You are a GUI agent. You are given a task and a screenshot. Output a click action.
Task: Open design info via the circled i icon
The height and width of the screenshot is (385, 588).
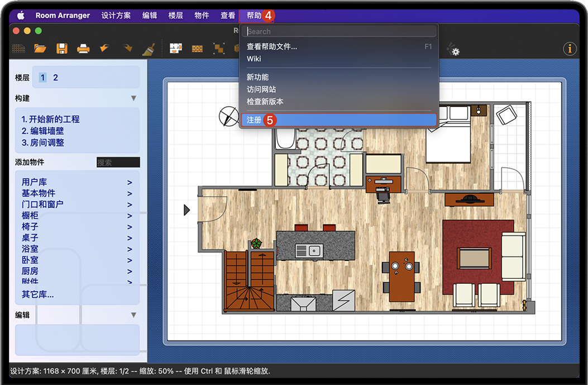[570, 49]
